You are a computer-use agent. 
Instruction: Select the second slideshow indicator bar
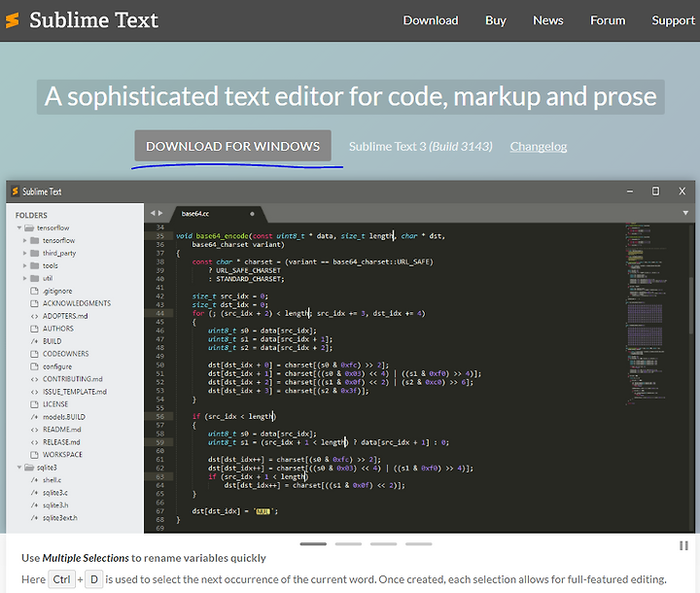348,543
